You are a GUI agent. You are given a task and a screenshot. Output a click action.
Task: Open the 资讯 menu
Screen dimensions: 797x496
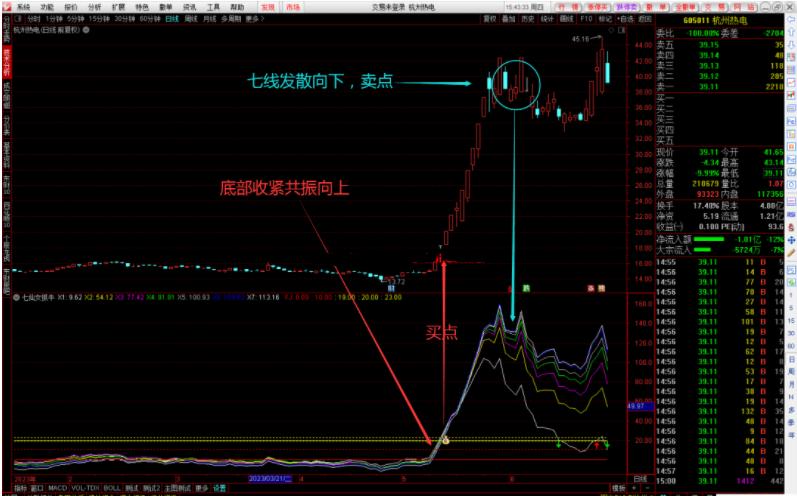point(190,7)
